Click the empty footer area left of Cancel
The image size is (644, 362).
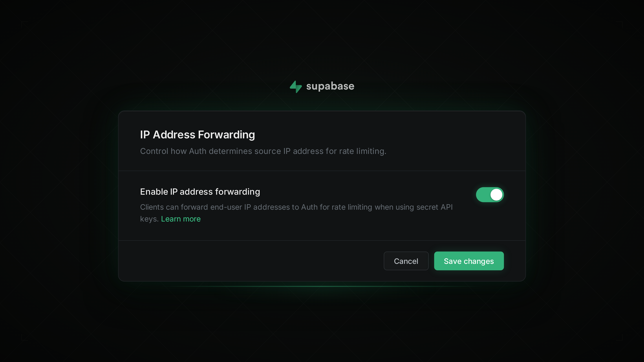click(250, 261)
